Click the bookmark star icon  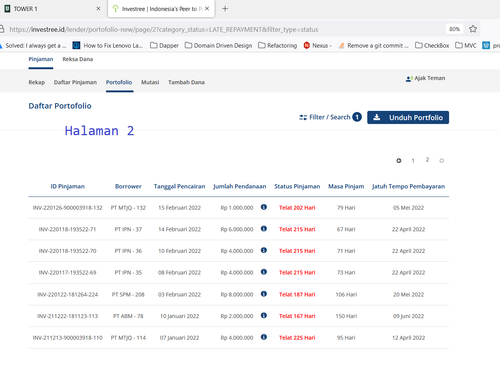473,29
